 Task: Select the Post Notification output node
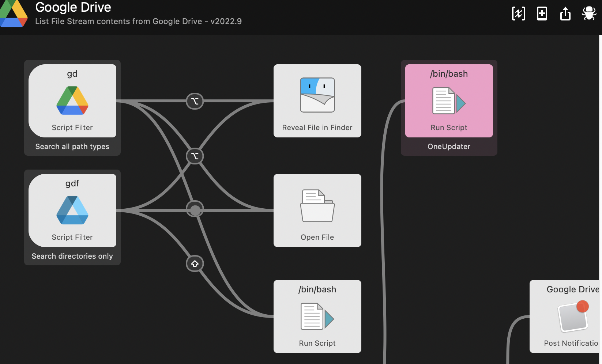point(572,316)
